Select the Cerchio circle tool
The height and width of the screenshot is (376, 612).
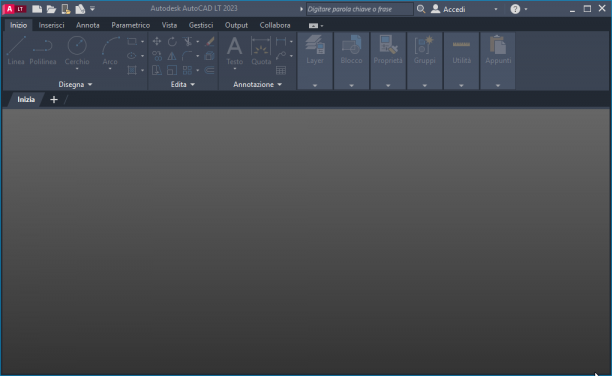tap(77, 51)
